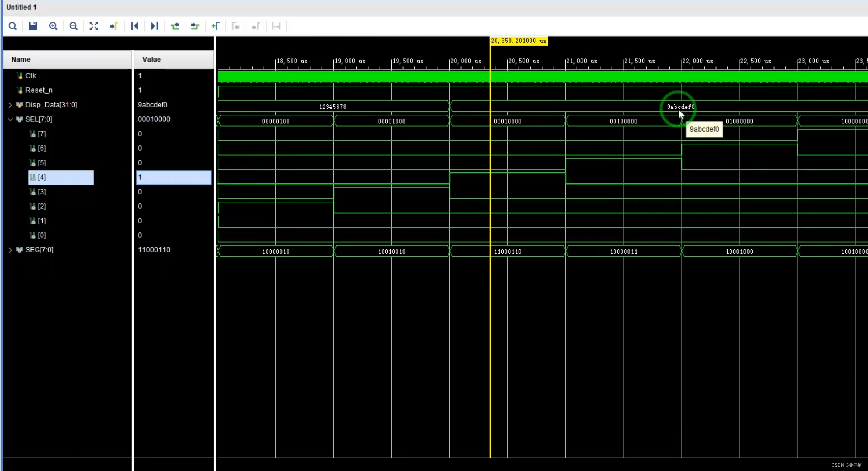Select the Reset_n signal
Screen dimensions: 868x471
click(x=39, y=90)
